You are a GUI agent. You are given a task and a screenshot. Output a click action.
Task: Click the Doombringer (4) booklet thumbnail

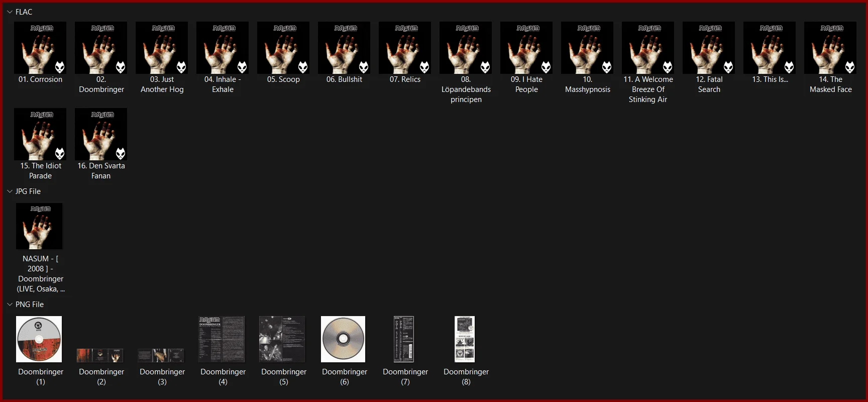pyautogui.click(x=222, y=339)
